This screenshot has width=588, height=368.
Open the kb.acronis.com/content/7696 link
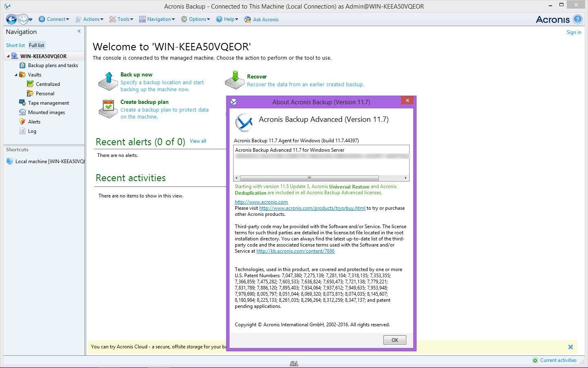[x=296, y=251]
